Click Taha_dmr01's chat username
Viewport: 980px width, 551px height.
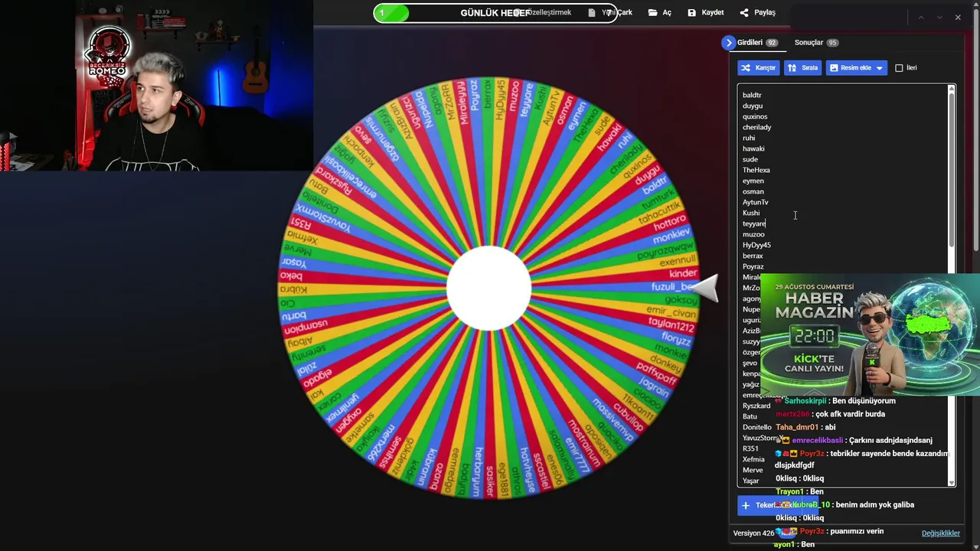(797, 427)
